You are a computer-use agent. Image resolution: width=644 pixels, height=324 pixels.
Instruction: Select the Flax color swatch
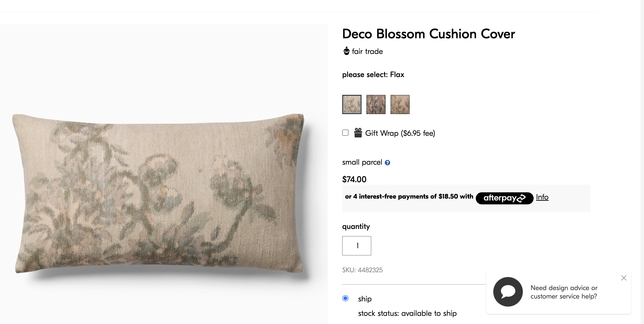[351, 104]
